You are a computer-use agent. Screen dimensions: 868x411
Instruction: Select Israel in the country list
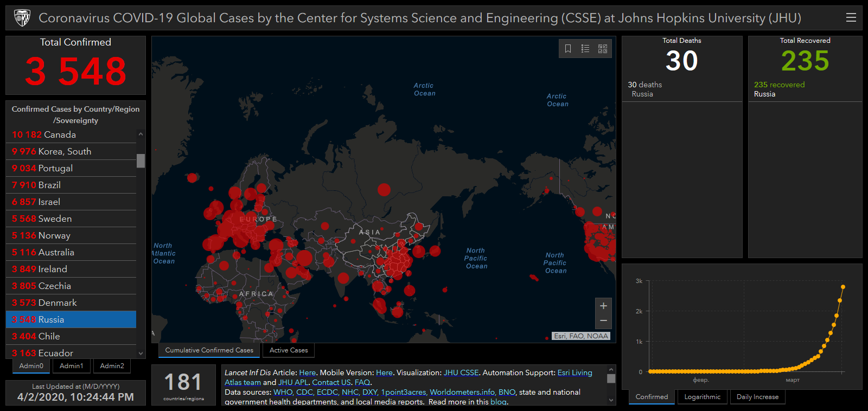(x=71, y=202)
